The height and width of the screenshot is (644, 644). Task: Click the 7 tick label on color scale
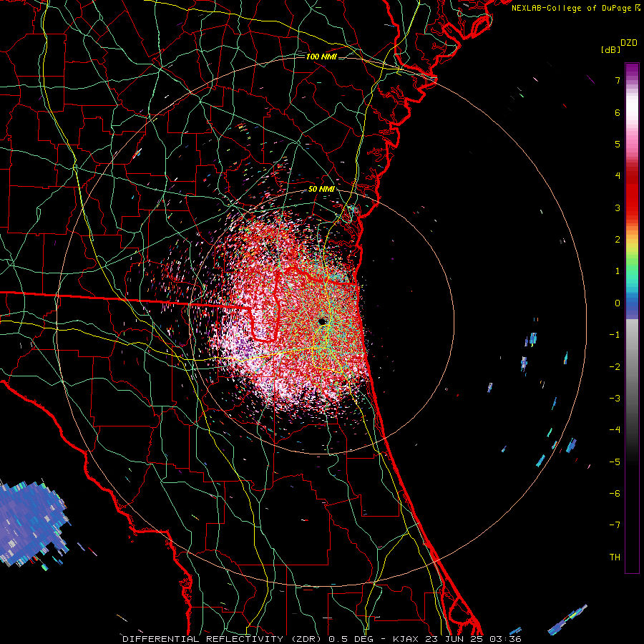coord(618,80)
